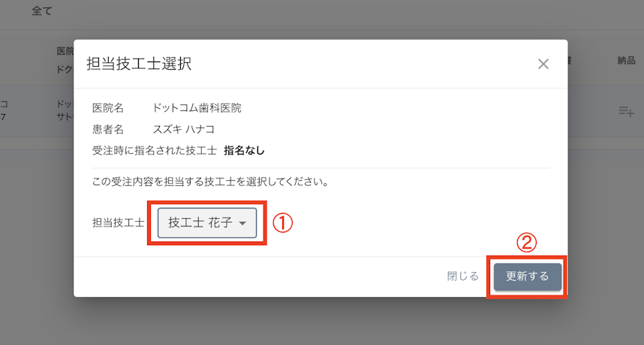Click the 納品 column header
Screen dimensions: 644x345
tap(626, 61)
